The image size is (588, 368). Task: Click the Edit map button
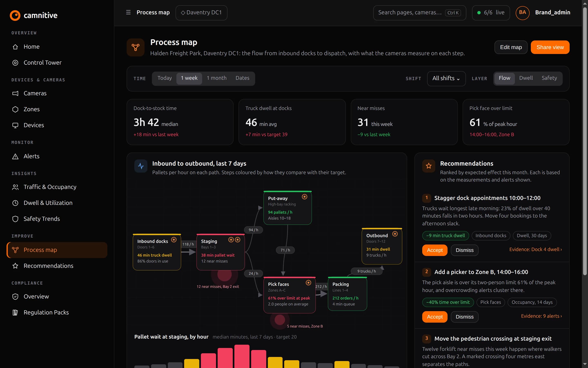pyautogui.click(x=511, y=47)
